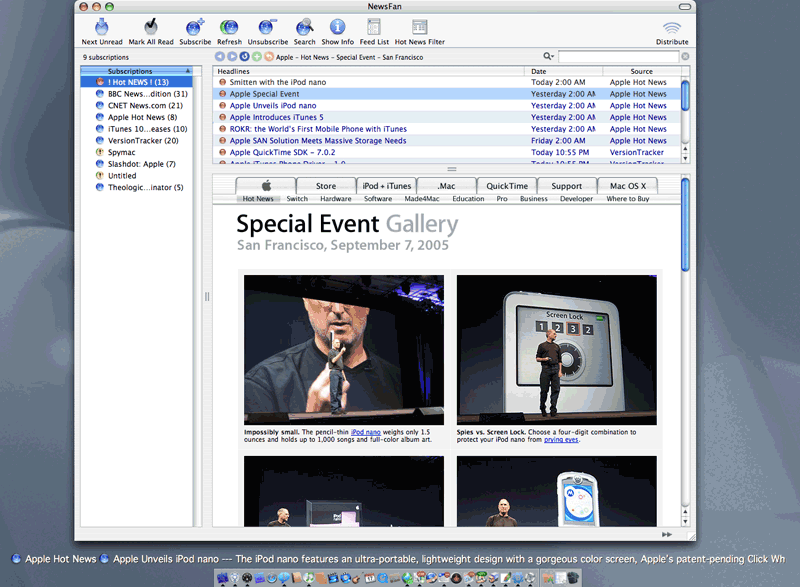Click the Feed List toolbar icon
The width and height of the screenshot is (800, 587).
coord(374,28)
